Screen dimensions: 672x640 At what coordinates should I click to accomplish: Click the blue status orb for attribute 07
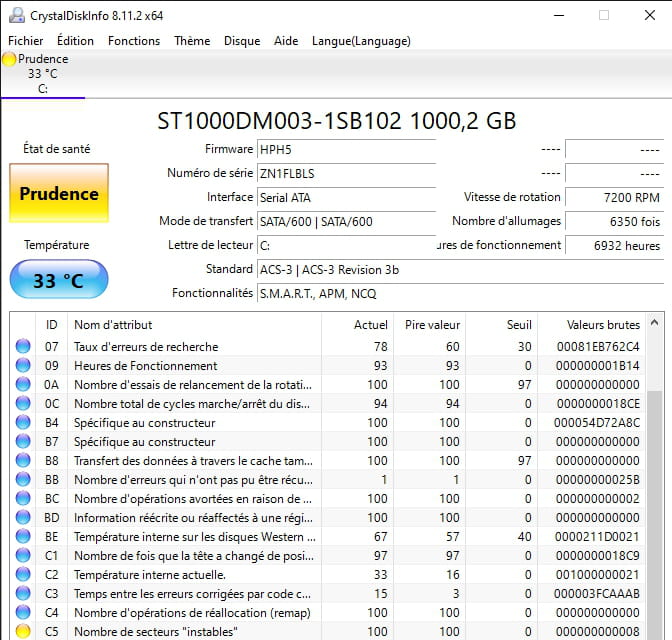(x=23, y=346)
